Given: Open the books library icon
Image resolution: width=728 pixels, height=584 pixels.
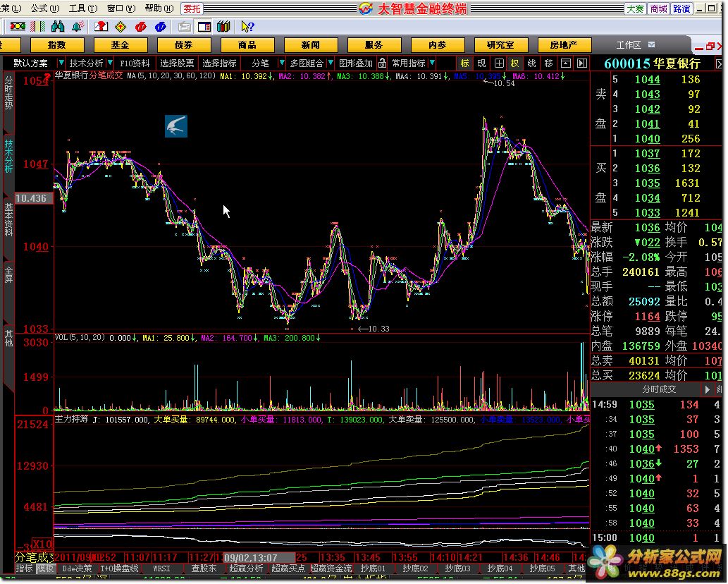Looking at the screenshot, I should pyautogui.click(x=223, y=27).
